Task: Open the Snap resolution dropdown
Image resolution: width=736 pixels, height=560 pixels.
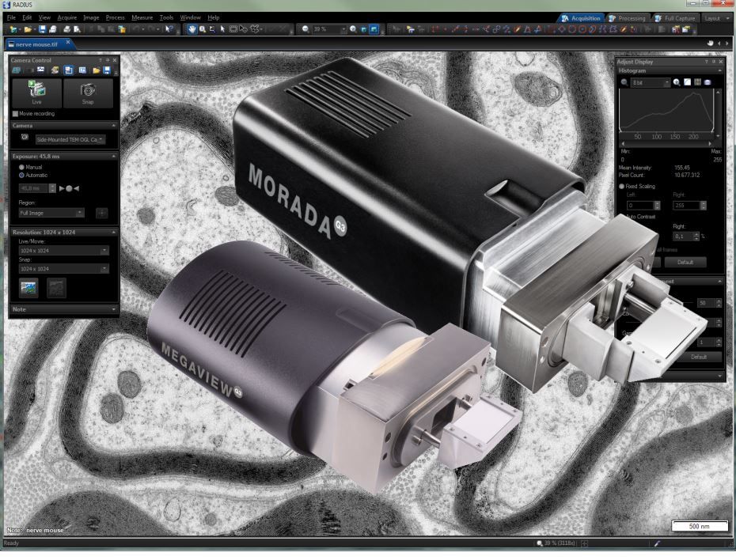Action: click(64, 269)
